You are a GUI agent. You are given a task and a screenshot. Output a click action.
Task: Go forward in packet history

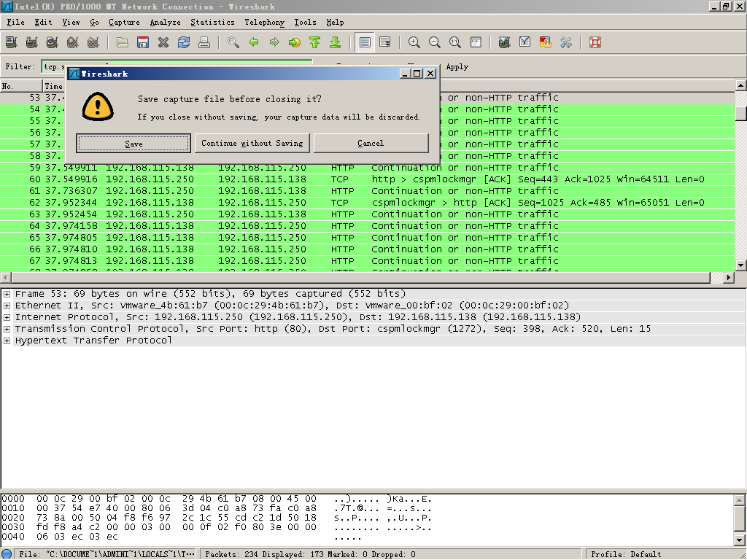click(x=274, y=42)
